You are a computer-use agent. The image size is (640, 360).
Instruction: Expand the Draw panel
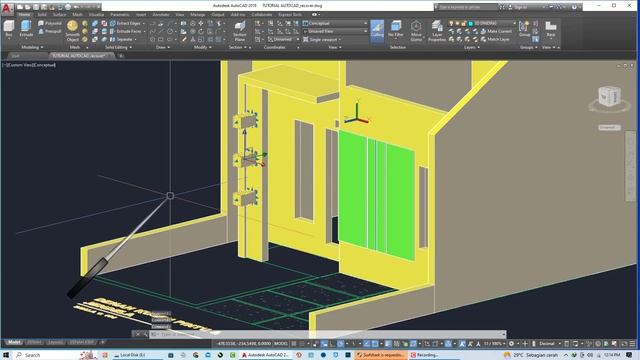point(162,47)
